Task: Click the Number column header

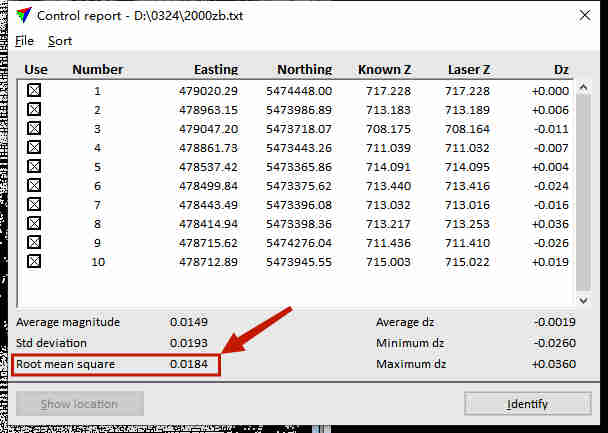Action: click(98, 70)
